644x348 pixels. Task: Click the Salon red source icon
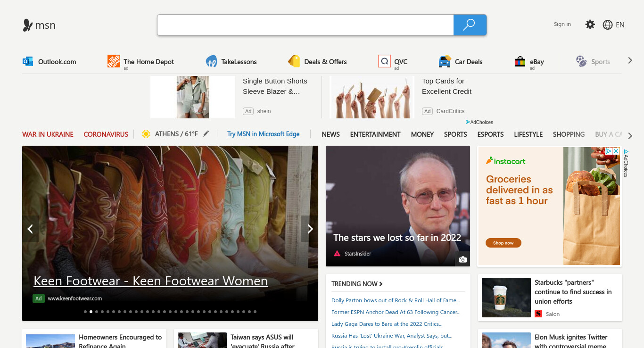pos(538,314)
